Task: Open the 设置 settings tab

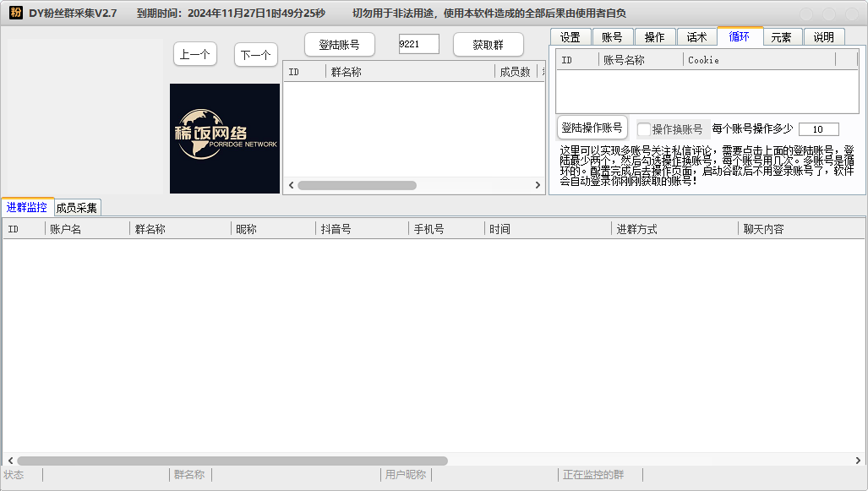Action: tap(570, 37)
